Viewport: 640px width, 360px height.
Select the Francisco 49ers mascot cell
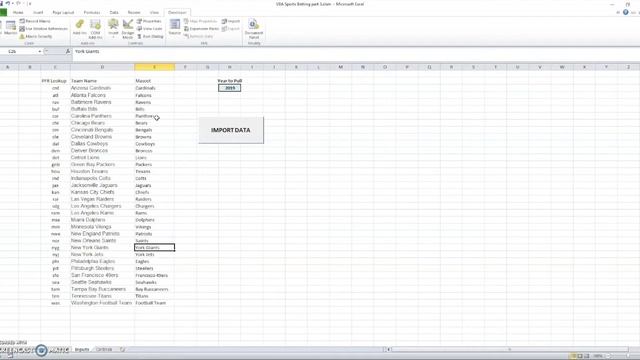click(x=155, y=275)
